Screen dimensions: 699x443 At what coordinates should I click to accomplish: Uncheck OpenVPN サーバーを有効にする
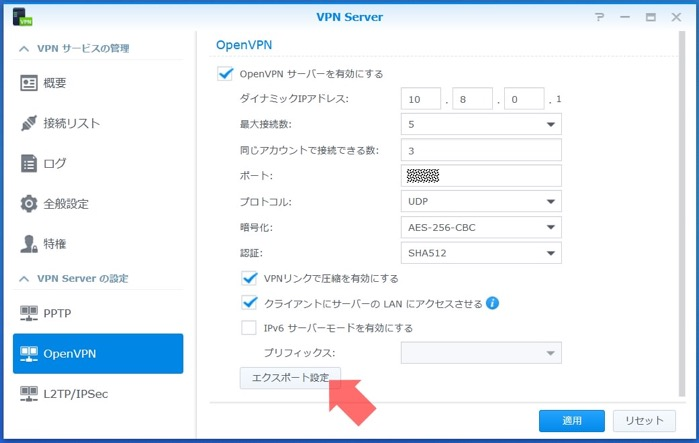(225, 74)
